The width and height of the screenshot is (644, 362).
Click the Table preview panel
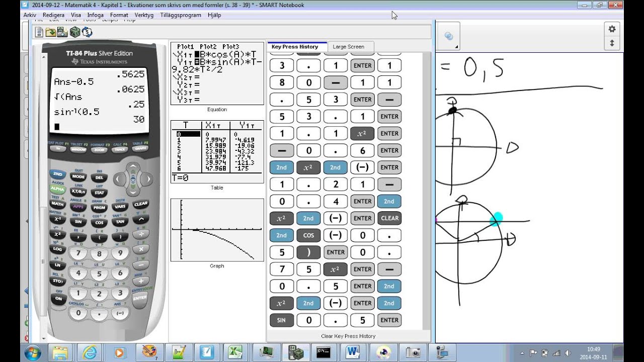click(217, 152)
